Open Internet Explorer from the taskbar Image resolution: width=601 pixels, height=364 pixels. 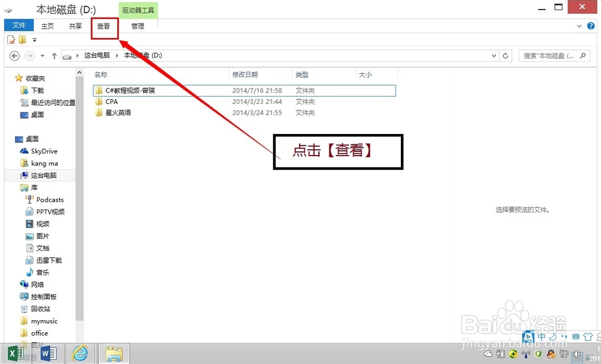80,353
